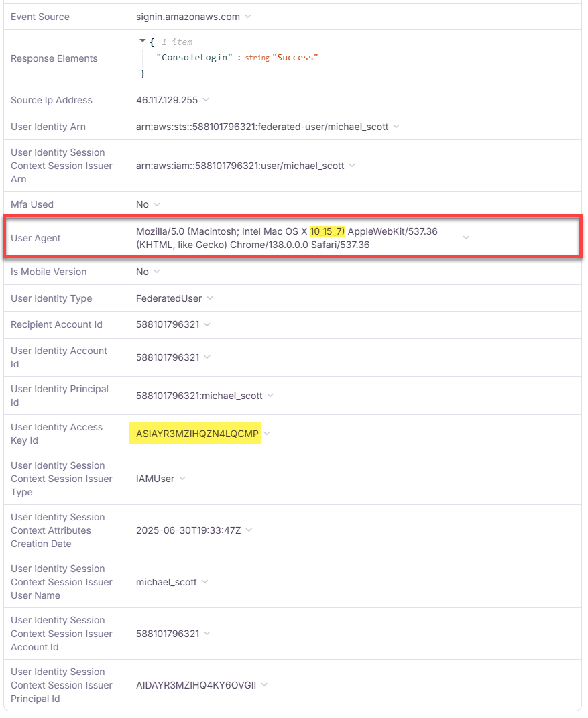Open the User Agent value dropdown
Screen dimensions: 588x718
(x=466, y=237)
